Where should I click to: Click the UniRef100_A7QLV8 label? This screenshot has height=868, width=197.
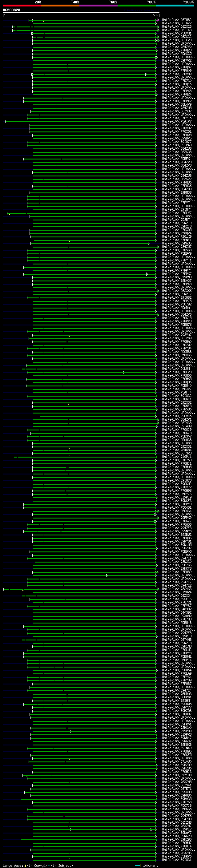(177, 372)
